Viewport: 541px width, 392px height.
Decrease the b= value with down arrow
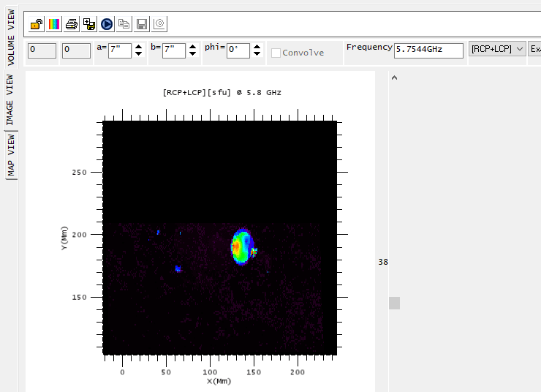pos(193,54)
